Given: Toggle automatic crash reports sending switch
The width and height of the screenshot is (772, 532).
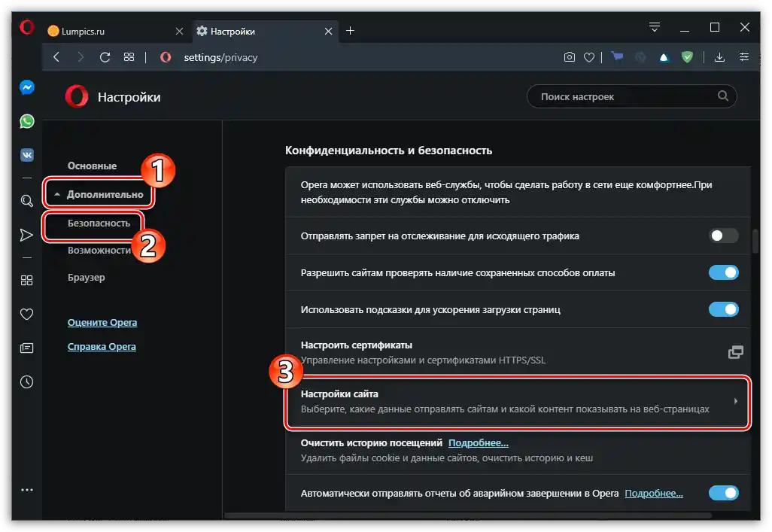Looking at the screenshot, I should [723, 493].
